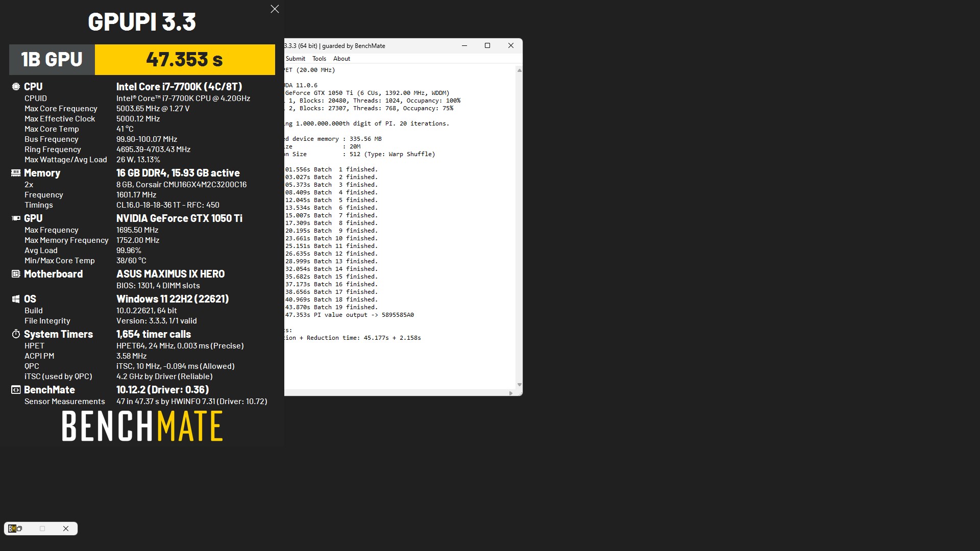Click the greyed maximize square of minimized window
Viewport: 980px width, 551px height.
tap(42, 529)
